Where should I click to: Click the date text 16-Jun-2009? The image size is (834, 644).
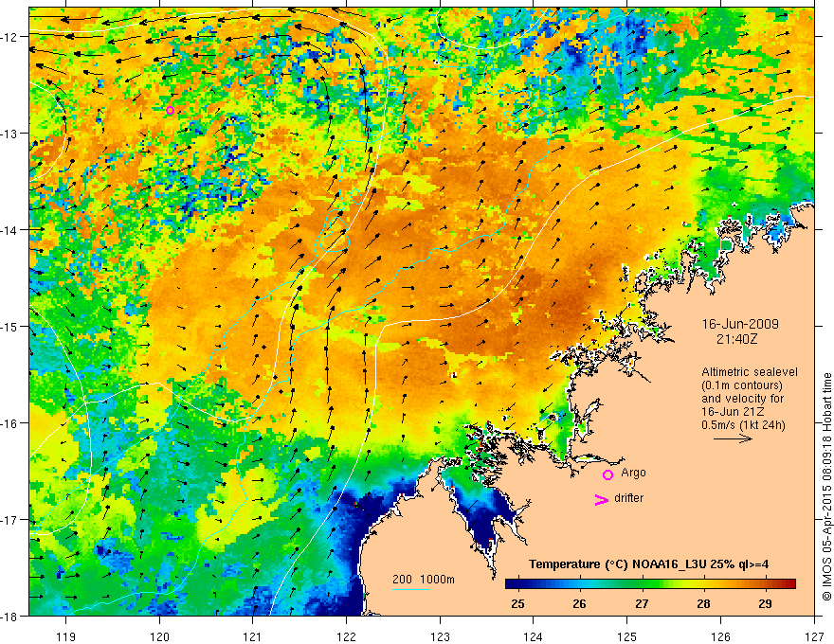pyautogui.click(x=740, y=324)
